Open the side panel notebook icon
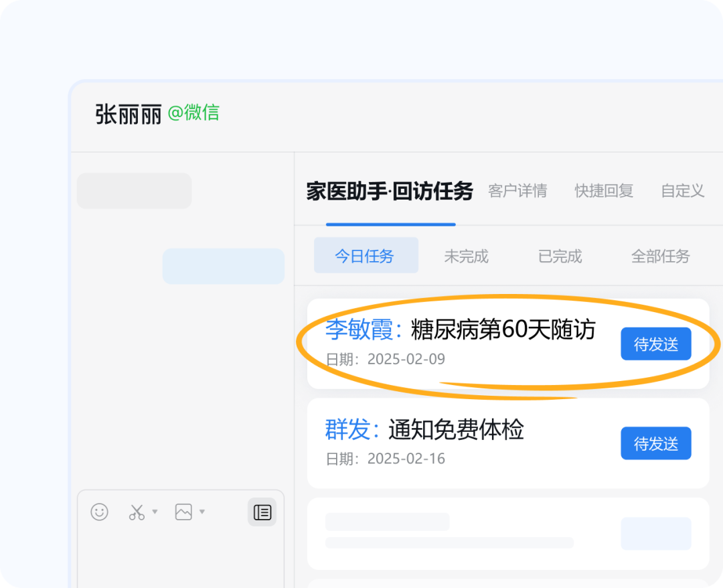 [262, 512]
